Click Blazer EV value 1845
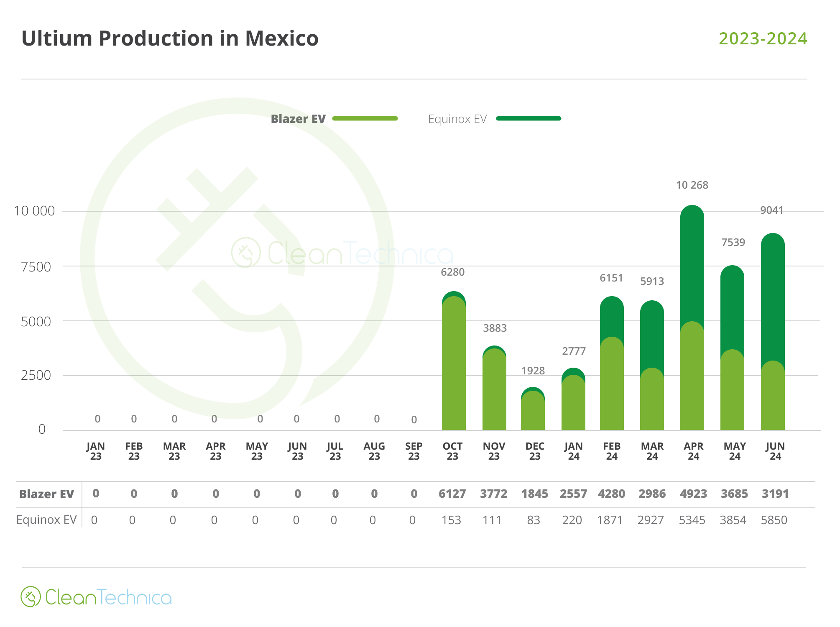This screenshot has width=840, height=627. 535,494
